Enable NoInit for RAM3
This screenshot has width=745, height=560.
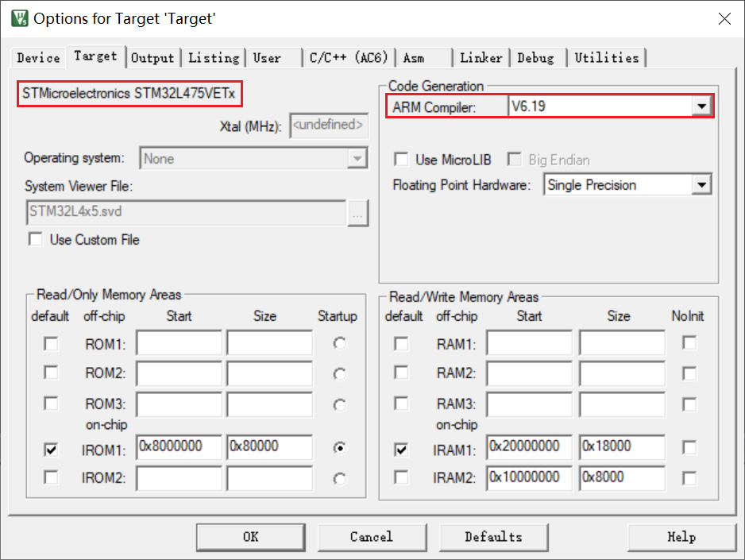coord(689,404)
